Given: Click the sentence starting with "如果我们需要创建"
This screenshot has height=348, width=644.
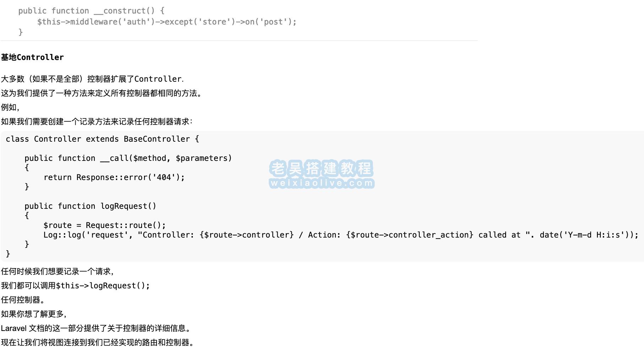Looking at the screenshot, I should pos(97,122).
